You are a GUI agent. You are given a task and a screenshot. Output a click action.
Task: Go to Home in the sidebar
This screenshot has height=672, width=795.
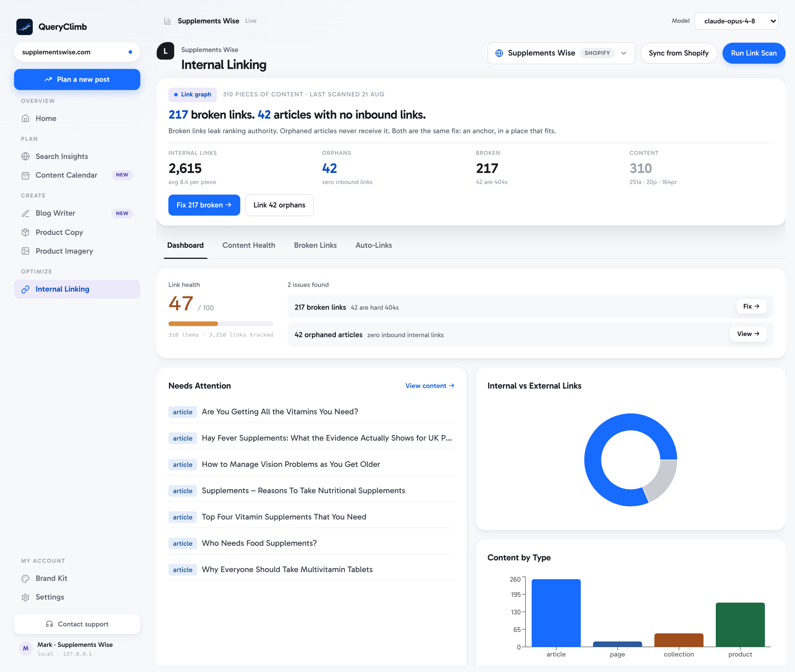click(77, 118)
